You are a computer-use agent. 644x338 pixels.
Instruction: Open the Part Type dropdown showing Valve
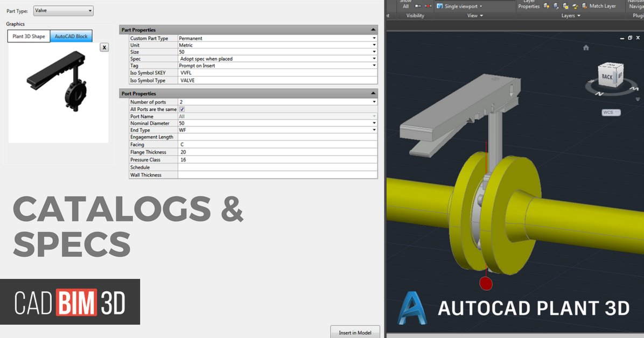[63, 10]
